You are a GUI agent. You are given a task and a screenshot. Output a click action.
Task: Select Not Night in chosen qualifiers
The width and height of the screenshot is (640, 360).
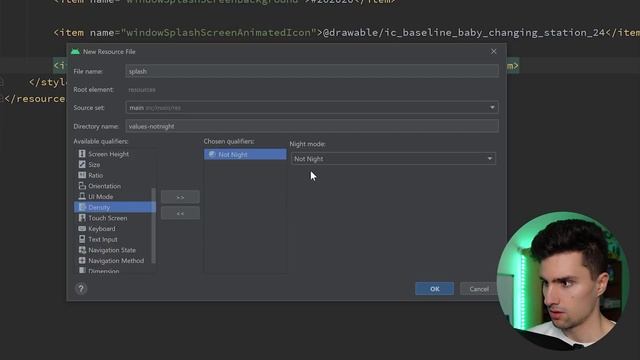tap(245, 154)
